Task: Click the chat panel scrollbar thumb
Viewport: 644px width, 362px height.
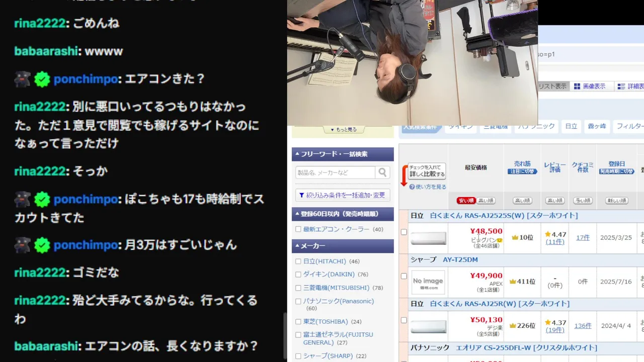Action: point(285,335)
